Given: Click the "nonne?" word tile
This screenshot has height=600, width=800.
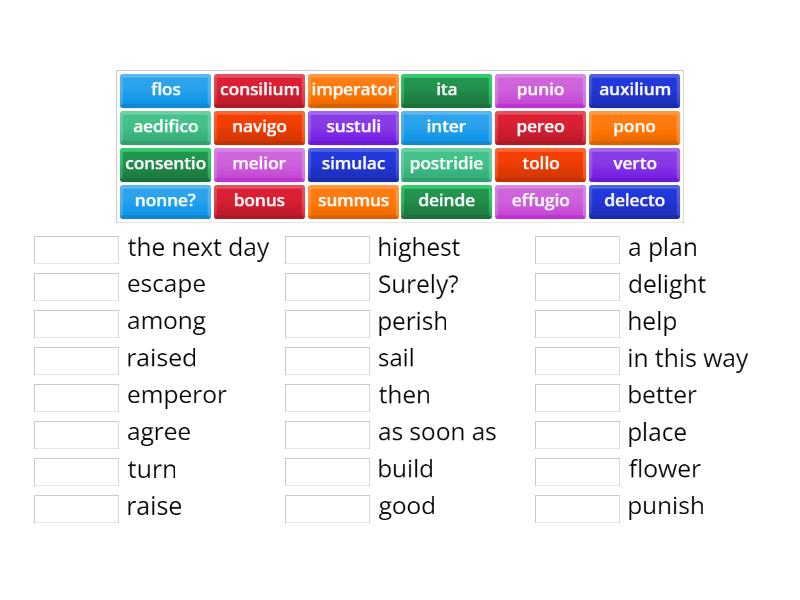Looking at the screenshot, I should 164,201.
